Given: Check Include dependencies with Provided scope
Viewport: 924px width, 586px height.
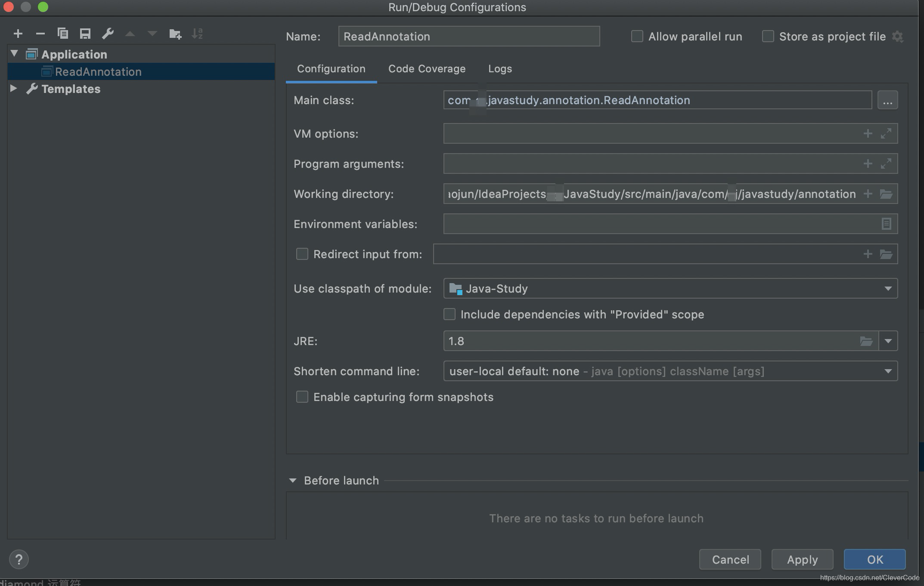Looking at the screenshot, I should pos(450,315).
